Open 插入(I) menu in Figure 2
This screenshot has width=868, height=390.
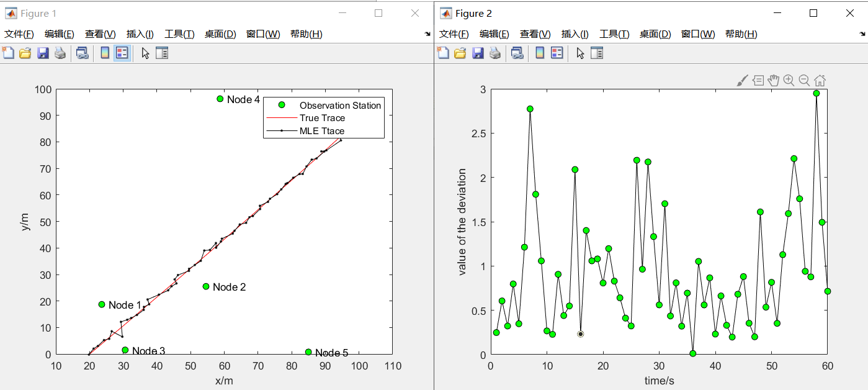tap(575, 34)
